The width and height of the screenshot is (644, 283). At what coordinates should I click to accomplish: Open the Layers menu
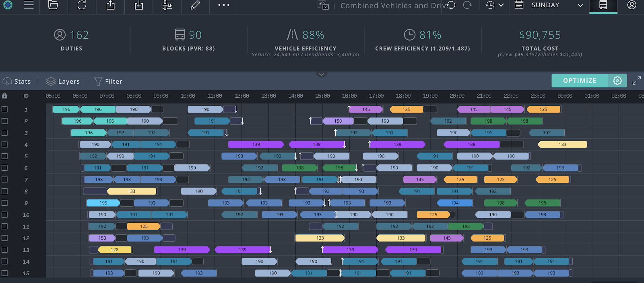63,82
